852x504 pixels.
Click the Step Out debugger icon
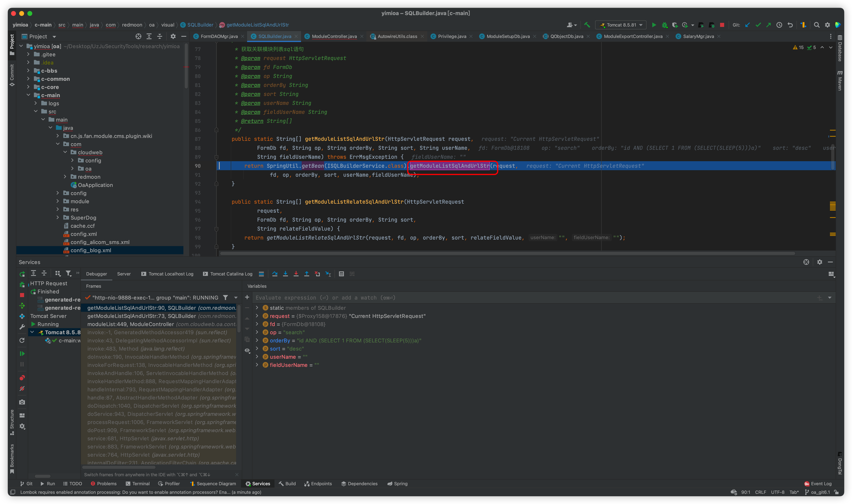[307, 274]
